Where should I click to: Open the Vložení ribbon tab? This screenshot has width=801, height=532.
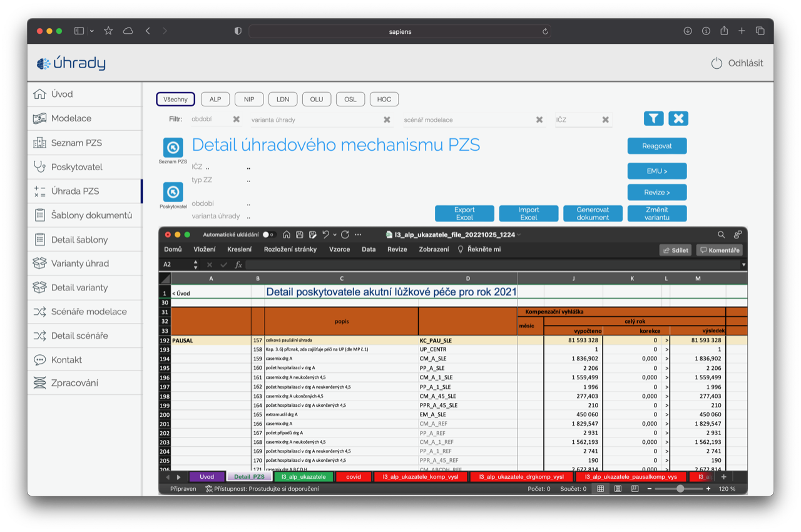(205, 249)
